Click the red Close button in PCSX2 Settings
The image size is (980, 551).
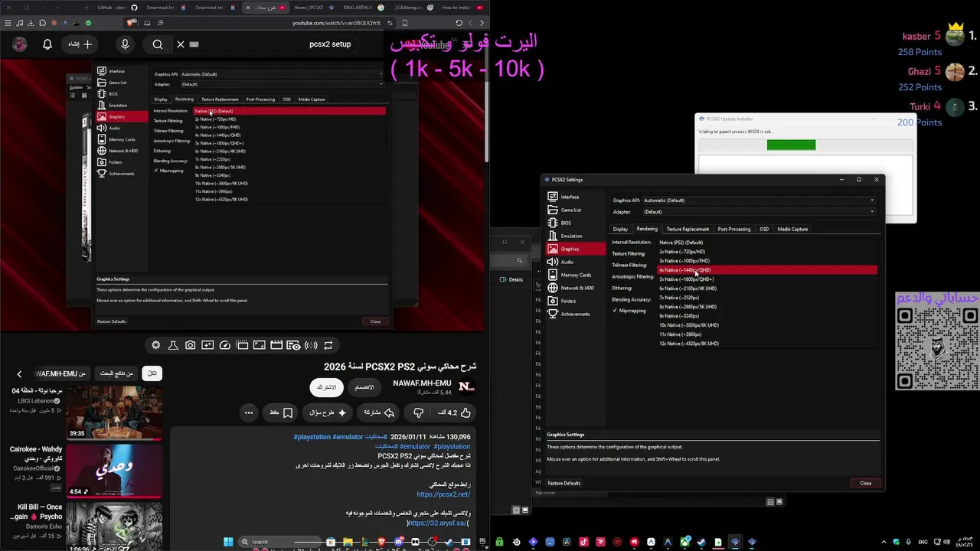(866, 483)
